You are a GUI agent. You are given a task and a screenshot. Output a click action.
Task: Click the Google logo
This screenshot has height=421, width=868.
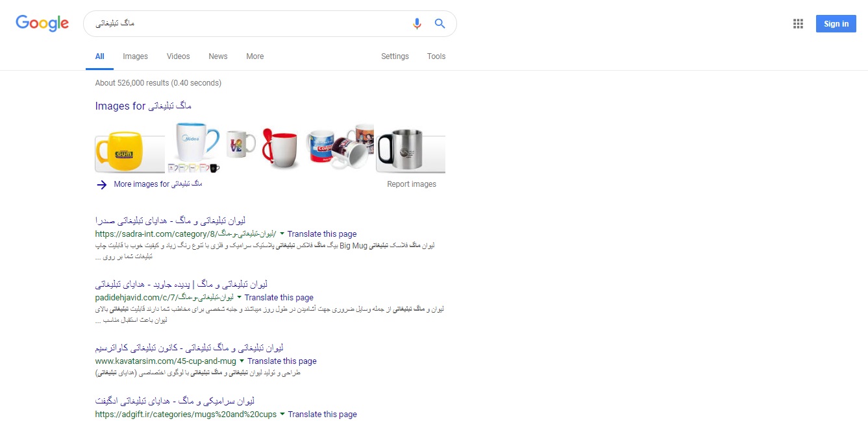click(x=42, y=23)
